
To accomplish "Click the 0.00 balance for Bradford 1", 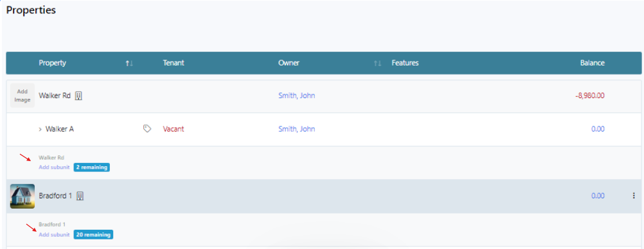I will (x=598, y=196).
